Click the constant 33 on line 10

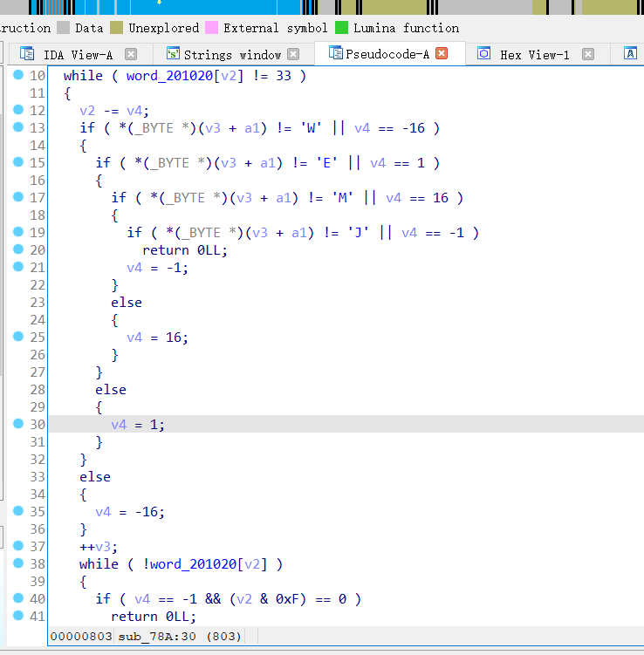[x=284, y=76]
